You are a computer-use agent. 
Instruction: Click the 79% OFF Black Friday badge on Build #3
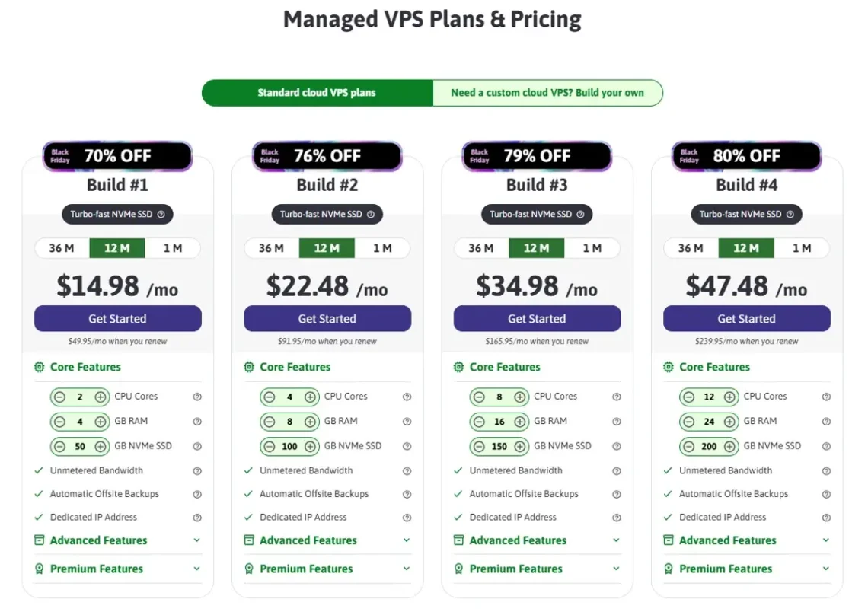(536, 156)
